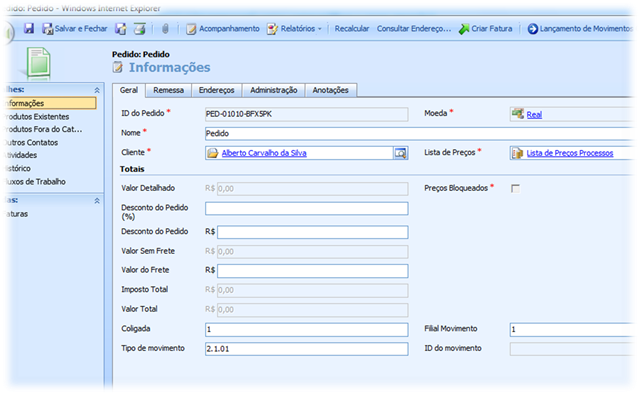Click the Save floppy disk icon

29,29
